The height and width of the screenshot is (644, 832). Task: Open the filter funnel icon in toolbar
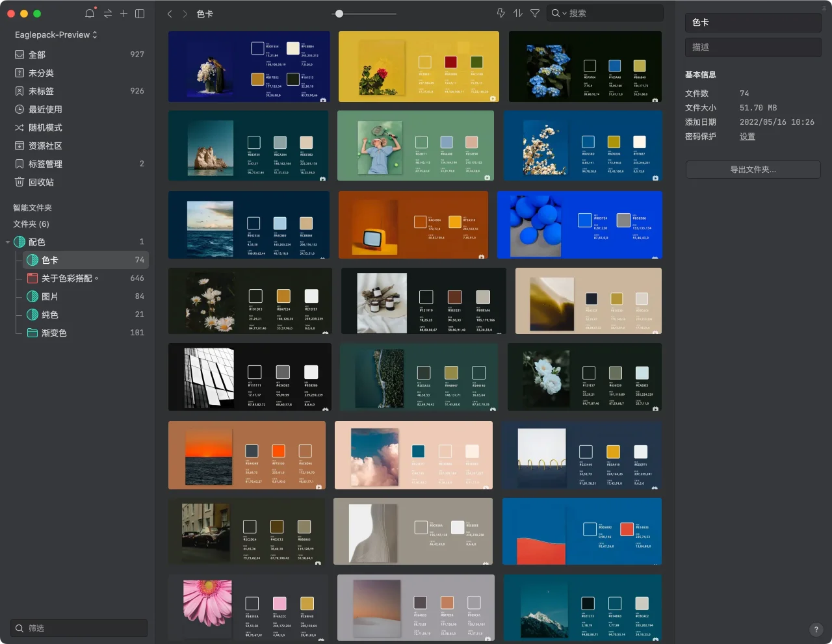(535, 13)
